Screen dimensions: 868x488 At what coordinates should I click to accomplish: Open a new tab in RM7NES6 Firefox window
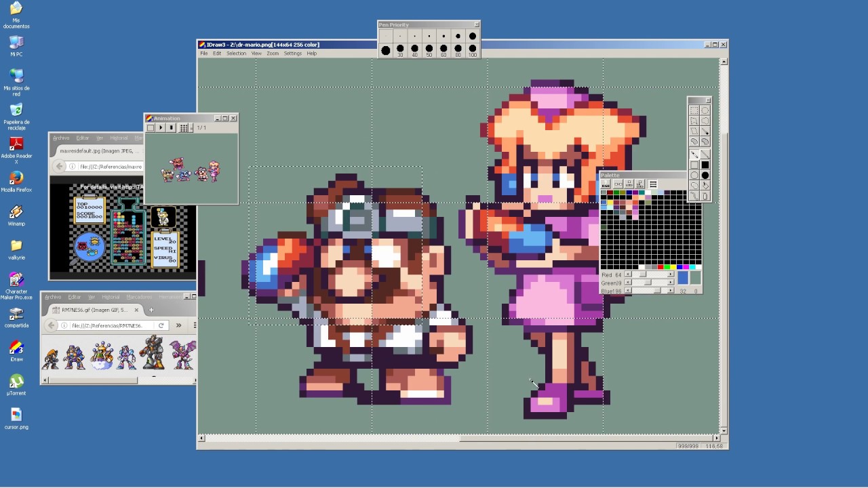[x=151, y=310]
